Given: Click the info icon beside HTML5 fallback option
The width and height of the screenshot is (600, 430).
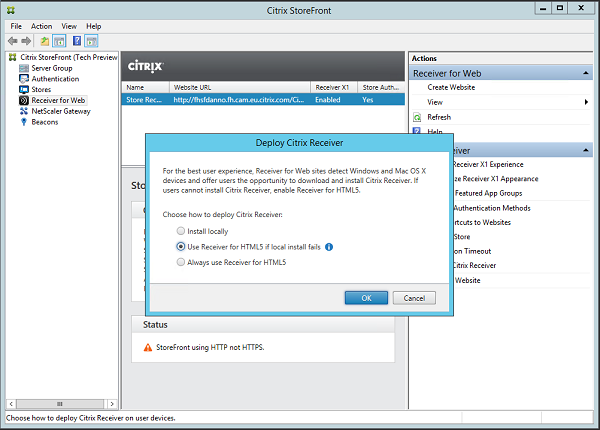Looking at the screenshot, I should [329, 246].
